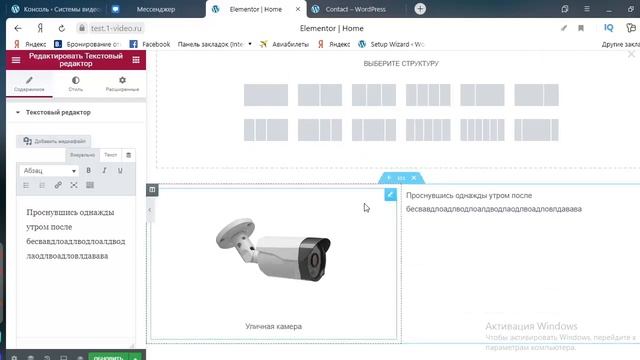
Task: Open the history icon in bottom bar
Action: coord(47,358)
